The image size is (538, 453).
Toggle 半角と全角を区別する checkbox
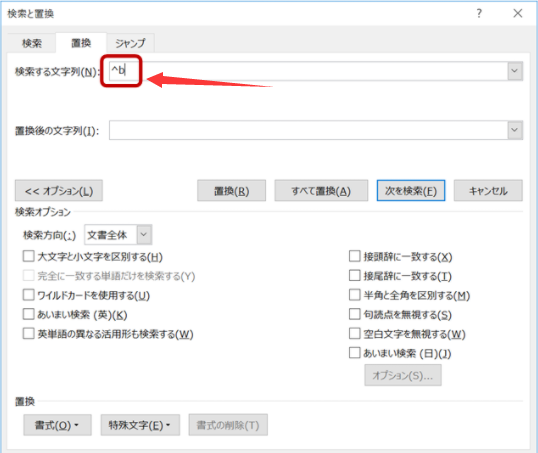354,295
